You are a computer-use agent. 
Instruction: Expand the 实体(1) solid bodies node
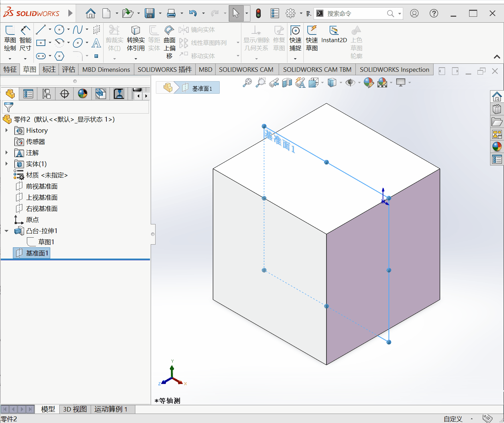(6, 164)
